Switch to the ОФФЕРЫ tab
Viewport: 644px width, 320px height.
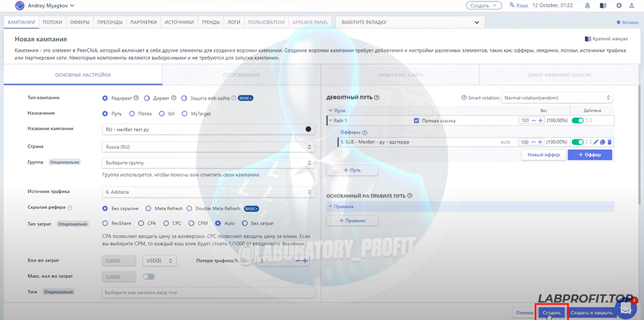[80, 22]
